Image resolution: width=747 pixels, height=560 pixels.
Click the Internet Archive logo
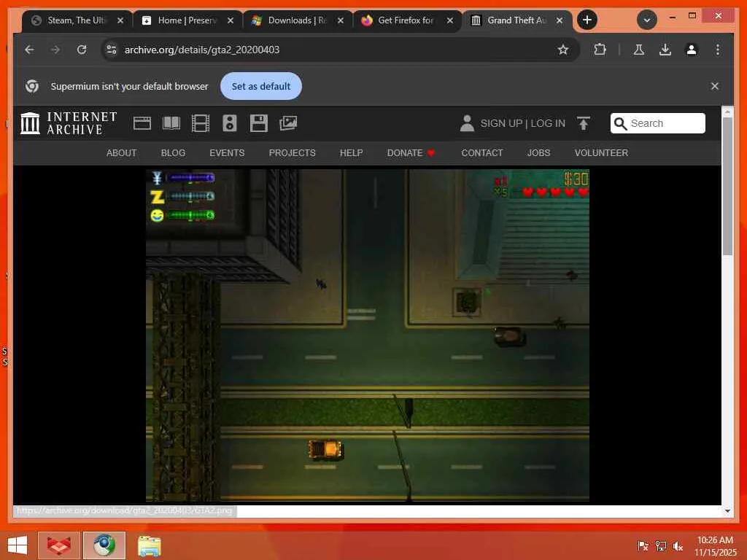click(68, 123)
